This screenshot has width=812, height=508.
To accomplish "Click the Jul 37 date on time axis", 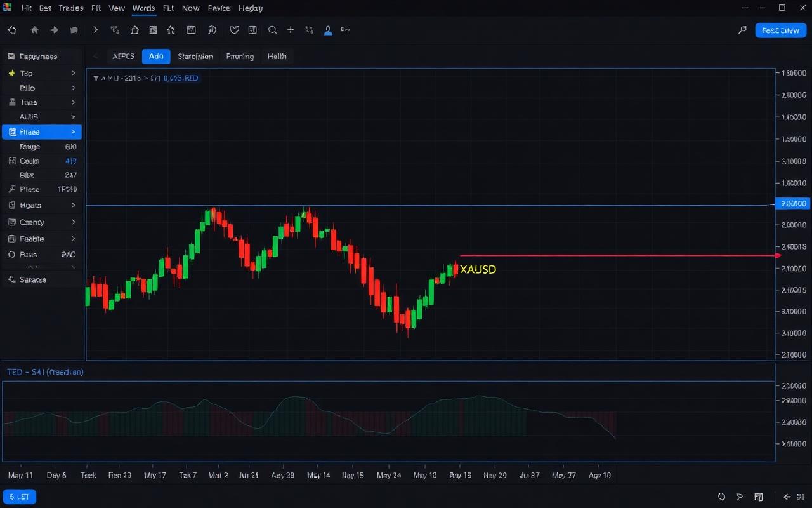I will (529, 475).
